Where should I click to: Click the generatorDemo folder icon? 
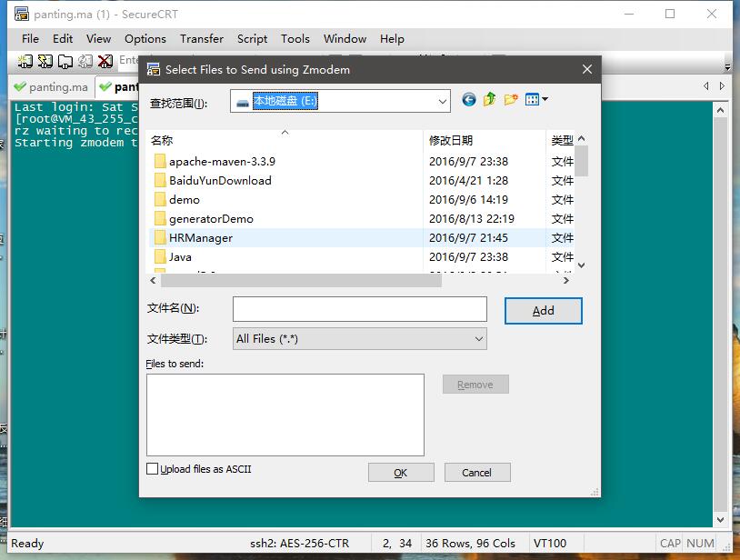[161, 218]
